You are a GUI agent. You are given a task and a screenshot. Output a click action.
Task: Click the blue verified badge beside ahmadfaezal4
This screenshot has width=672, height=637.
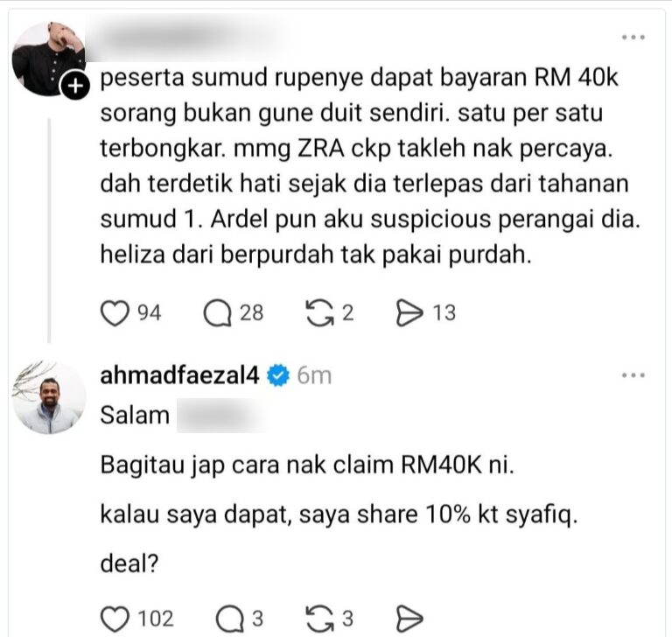pyautogui.click(x=278, y=375)
